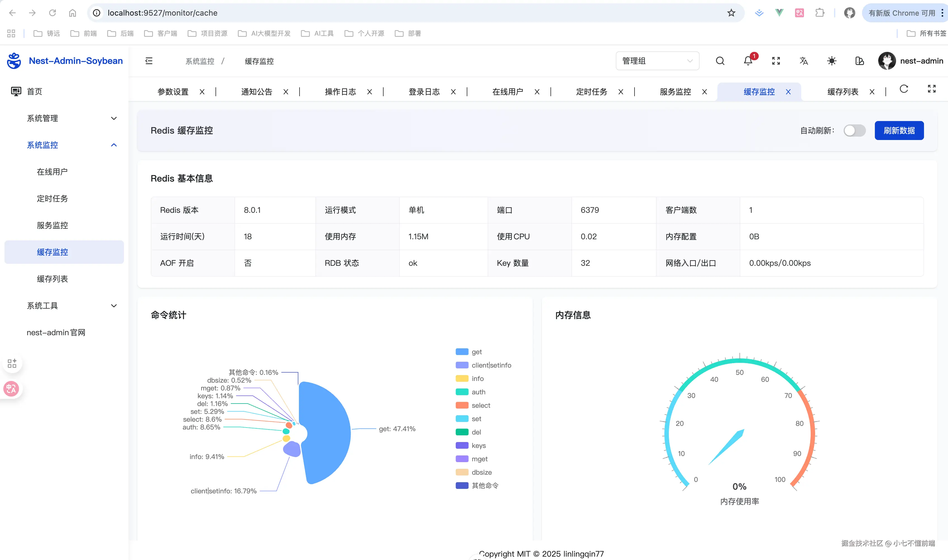Close the 参数设置 tab
Viewport: 948px width, 560px height.
pyautogui.click(x=202, y=92)
